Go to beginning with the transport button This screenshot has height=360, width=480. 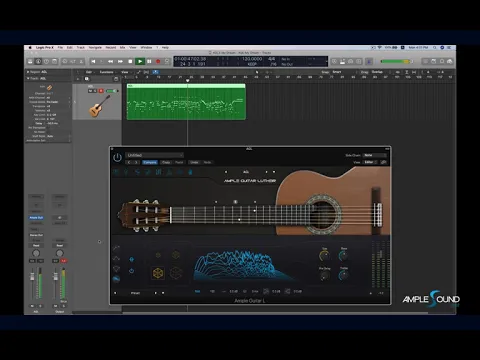pos(93,61)
